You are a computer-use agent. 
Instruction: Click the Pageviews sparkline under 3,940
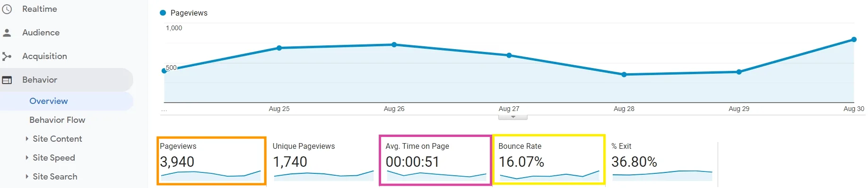(211, 175)
